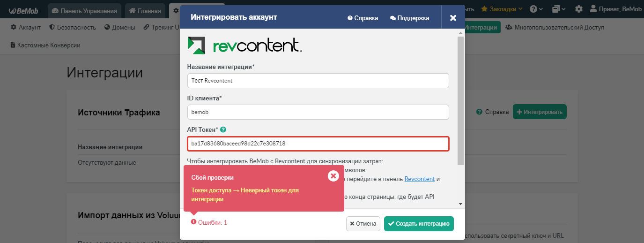This screenshot has height=243, width=644.
Task: Click the API Токен help question icon
Action: coord(223,129)
